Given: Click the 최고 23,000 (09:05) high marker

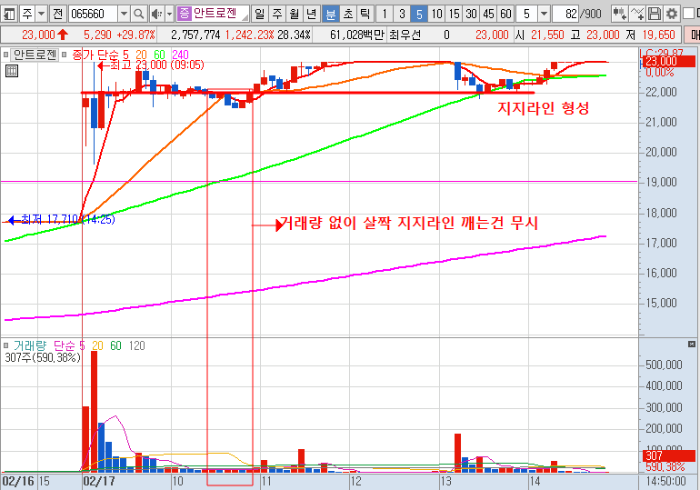Looking at the screenshot, I should (x=151, y=65).
